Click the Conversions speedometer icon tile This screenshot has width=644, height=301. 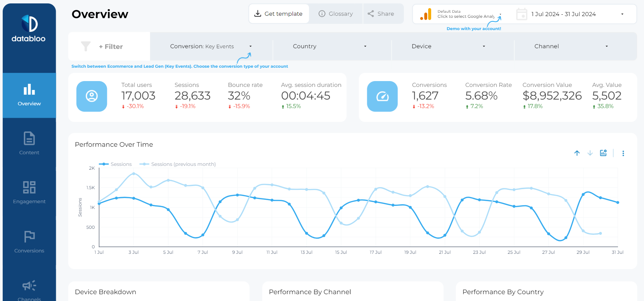point(382,96)
